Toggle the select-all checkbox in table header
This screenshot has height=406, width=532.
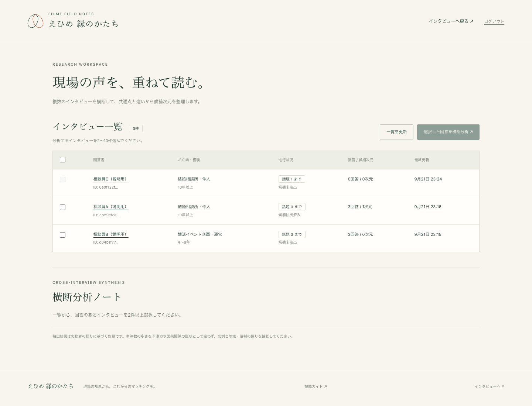point(62,160)
